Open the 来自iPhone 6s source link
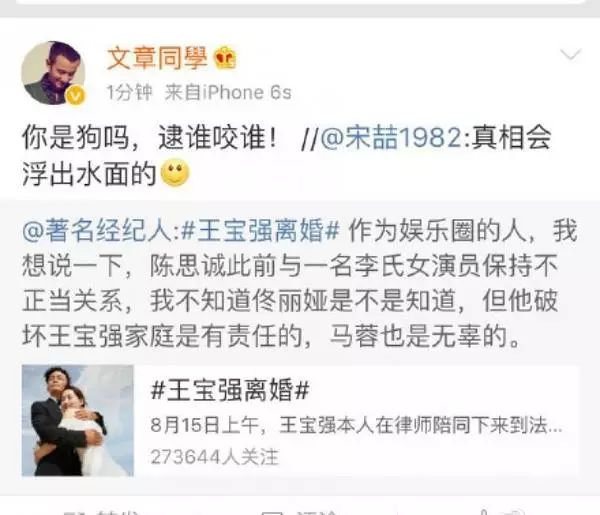The width and height of the screenshot is (600, 515). point(228,93)
